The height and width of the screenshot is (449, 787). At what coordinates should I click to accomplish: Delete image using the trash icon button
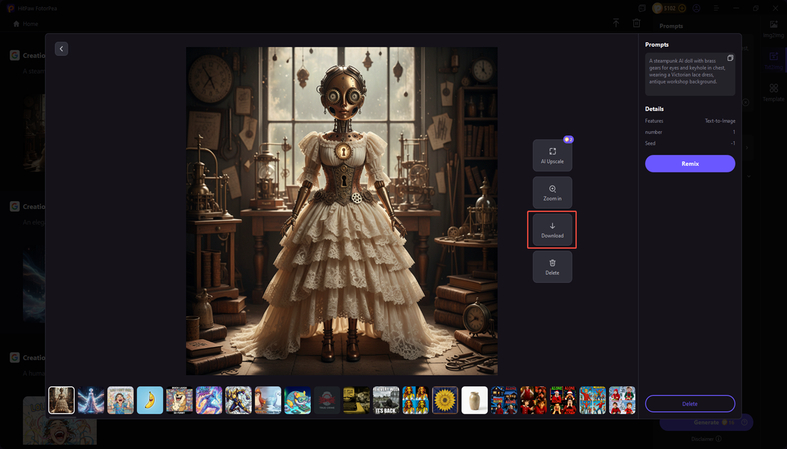tap(552, 266)
